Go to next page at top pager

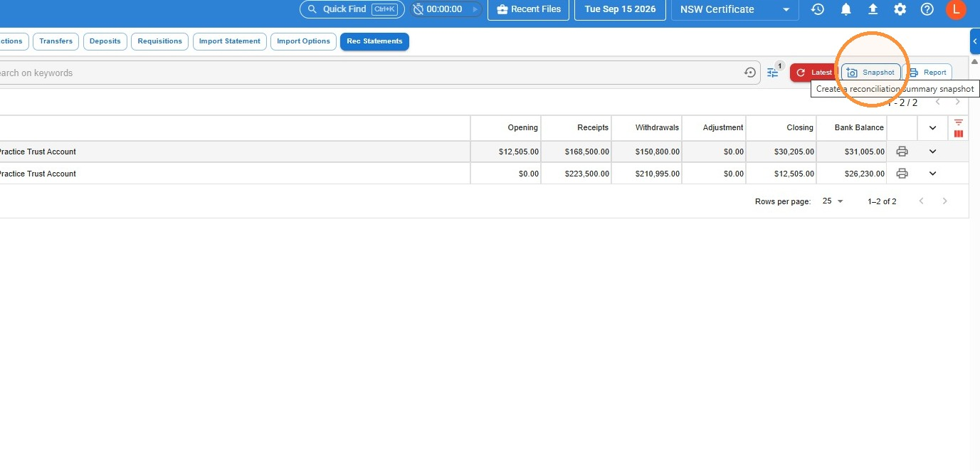click(x=958, y=102)
